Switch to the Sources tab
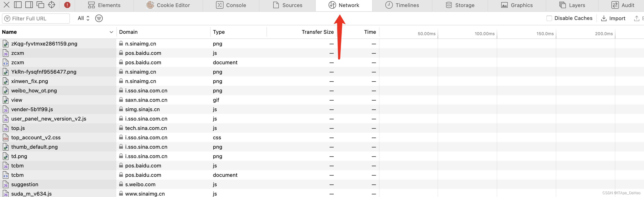 tap(288, 5)
